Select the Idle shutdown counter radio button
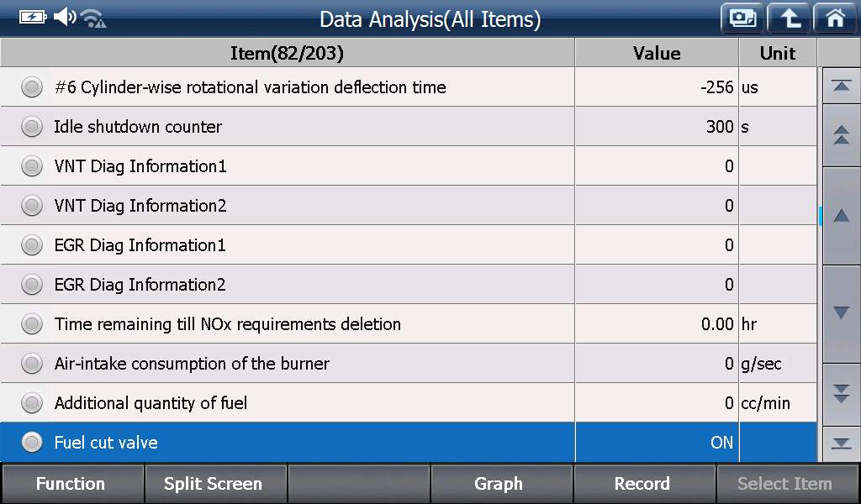This screenshot has height=504, width=861. (x=32, y=127)
